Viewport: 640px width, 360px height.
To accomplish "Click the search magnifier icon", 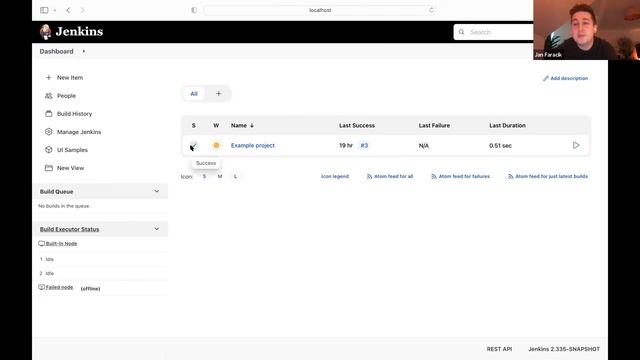I will click(462, 32).
